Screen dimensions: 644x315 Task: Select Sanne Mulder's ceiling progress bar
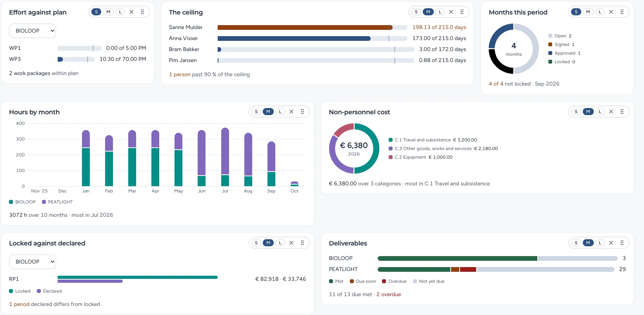(x=313, y=27)
